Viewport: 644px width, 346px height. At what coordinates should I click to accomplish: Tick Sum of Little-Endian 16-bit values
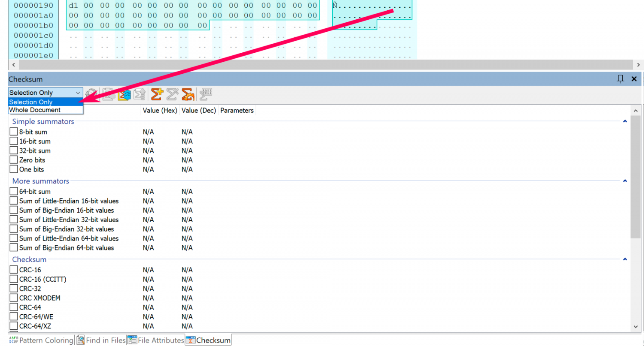coord(14,201)
